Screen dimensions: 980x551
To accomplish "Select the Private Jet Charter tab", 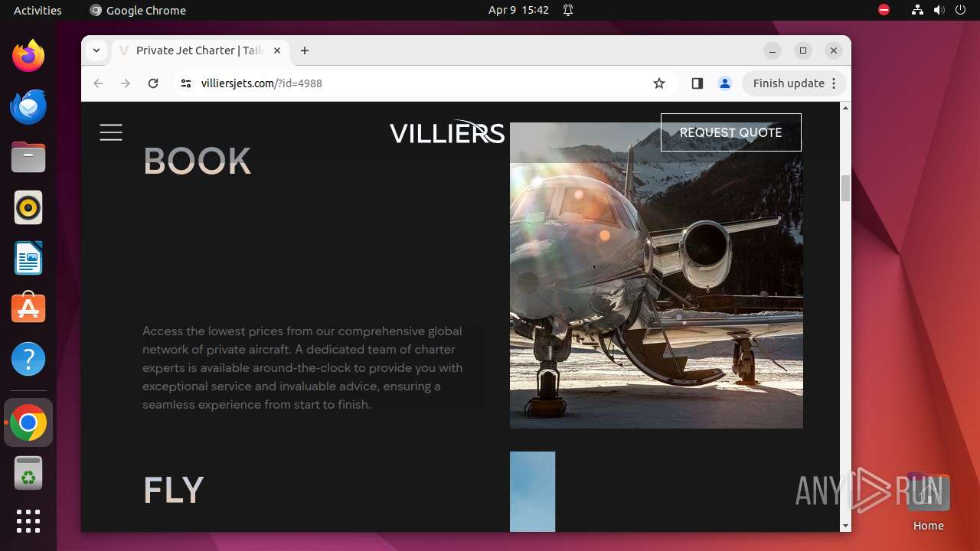I will pyautogui.click(x=201, y=51).
